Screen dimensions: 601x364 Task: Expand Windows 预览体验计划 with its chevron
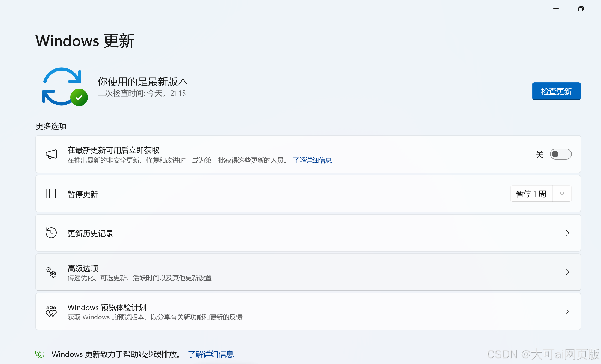[x=567, y=311]
